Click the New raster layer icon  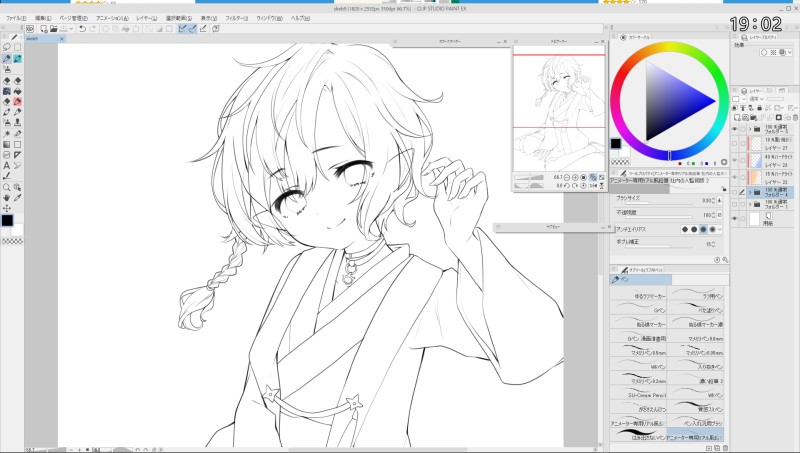(737, 117)
